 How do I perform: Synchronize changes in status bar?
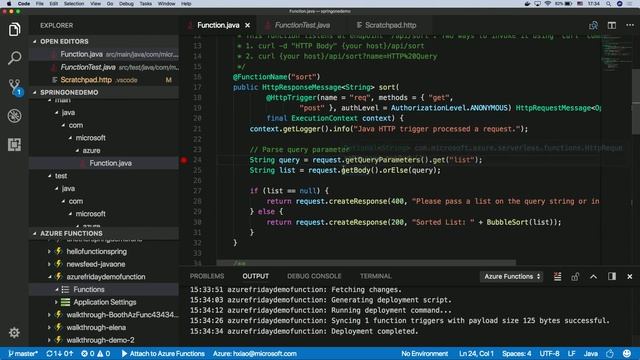pos(60,353)
